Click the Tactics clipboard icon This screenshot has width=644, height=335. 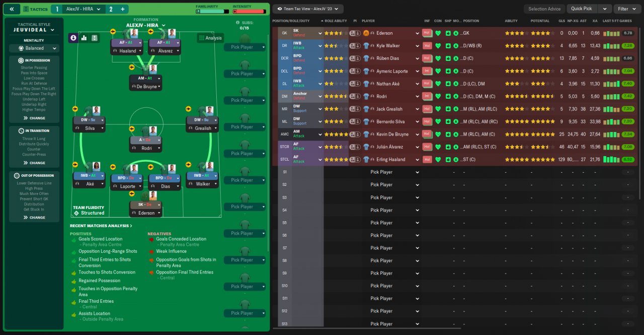point(27,9)
